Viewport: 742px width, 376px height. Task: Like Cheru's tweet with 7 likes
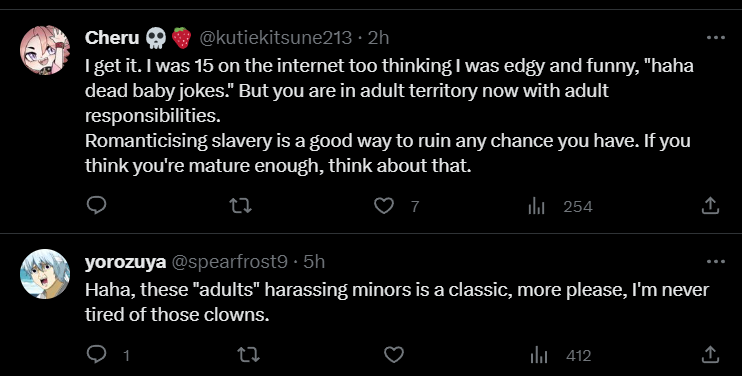[384, 206]
